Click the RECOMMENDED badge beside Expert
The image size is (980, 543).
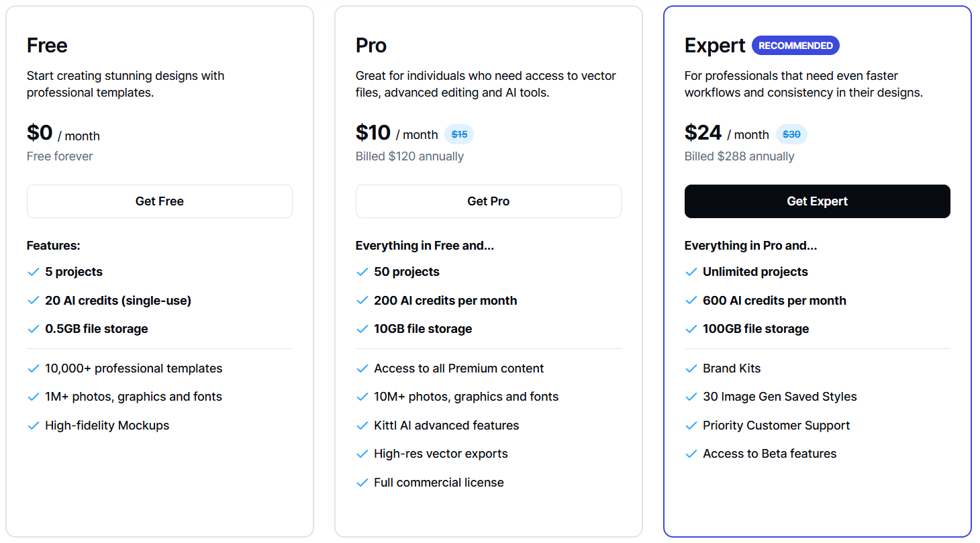795,46
